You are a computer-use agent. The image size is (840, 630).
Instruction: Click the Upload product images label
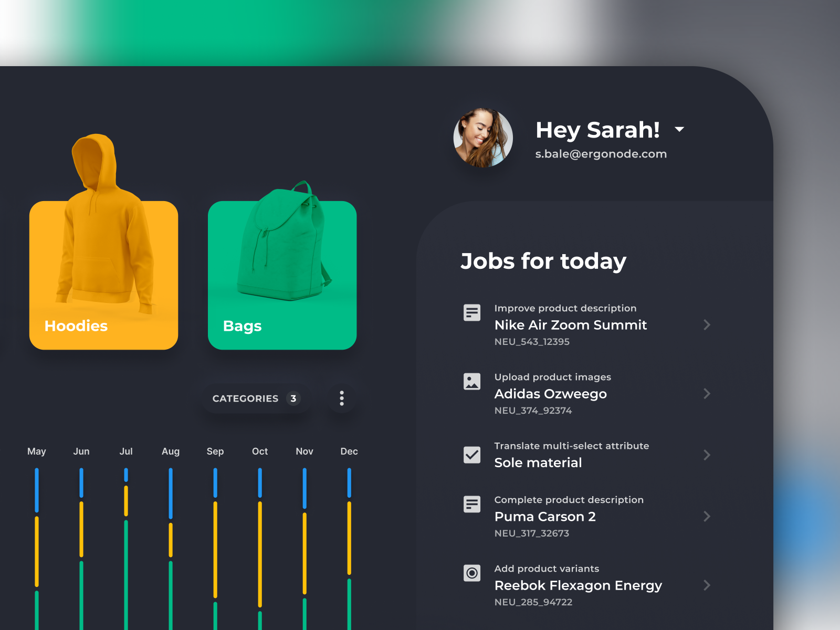(x=553, y=377)
